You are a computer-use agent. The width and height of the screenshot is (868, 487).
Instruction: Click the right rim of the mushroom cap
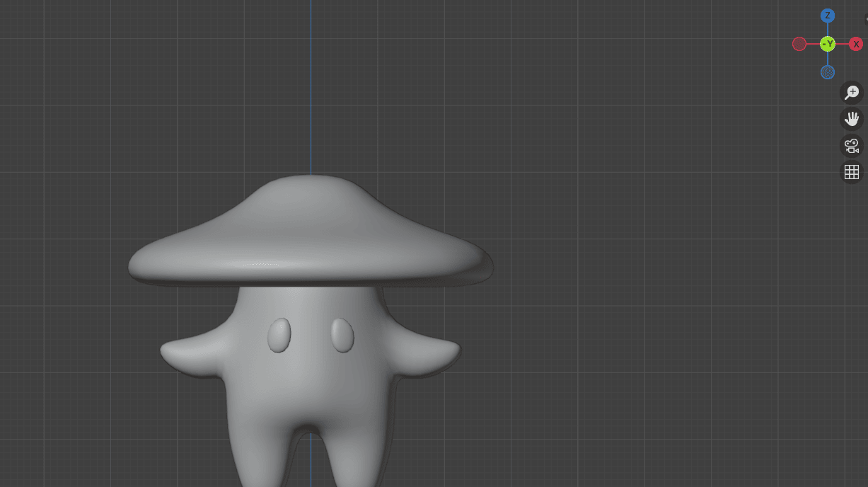pyautogui.click(x=474, y=265)
